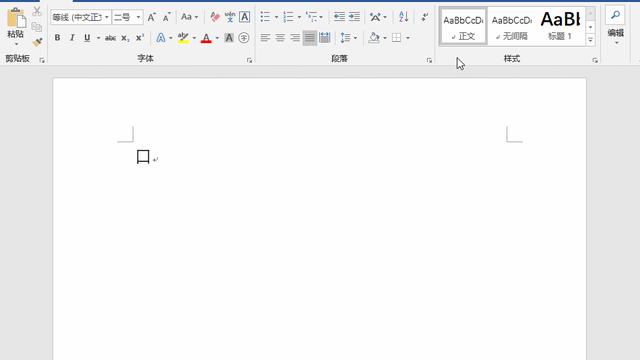The width and height of the screenshot is (640, 360).
Task: Expand the styles gallery More button
Action: click(x=590, y=39)
